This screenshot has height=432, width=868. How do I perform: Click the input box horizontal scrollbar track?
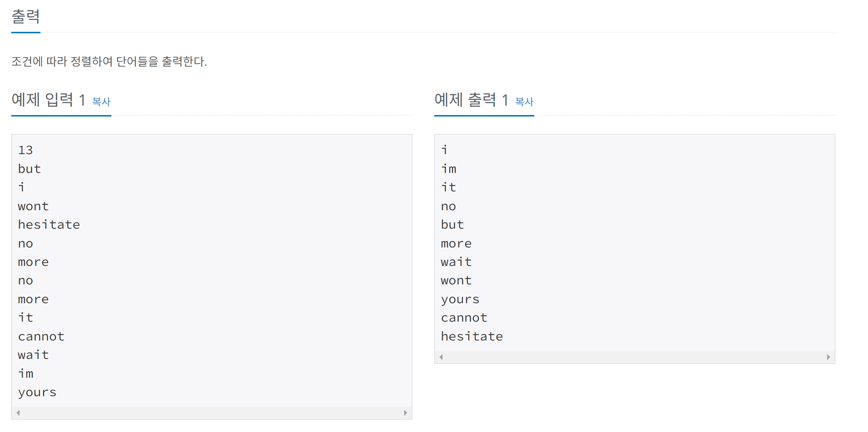(x=211, y=413)
